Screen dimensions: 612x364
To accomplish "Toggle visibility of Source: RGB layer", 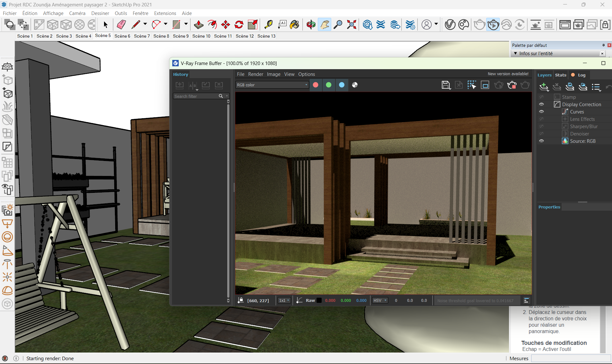I will [541, 141].
